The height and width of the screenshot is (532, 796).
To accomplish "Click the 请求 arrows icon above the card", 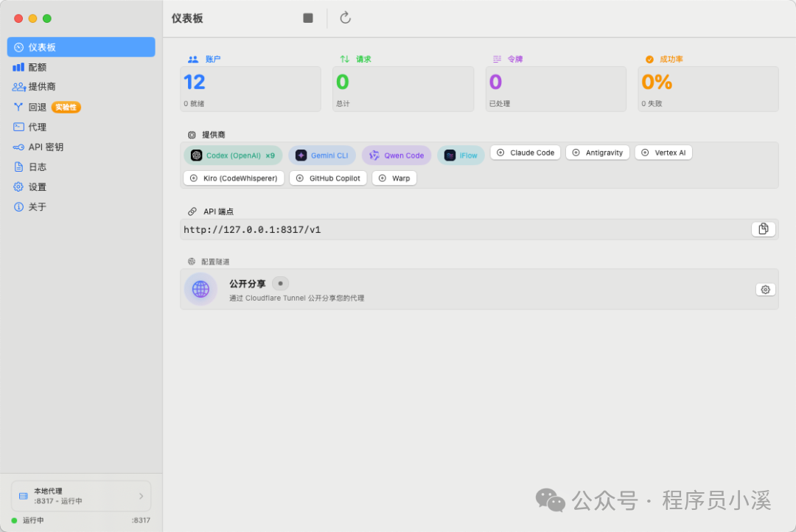I will tap(345, 60).
